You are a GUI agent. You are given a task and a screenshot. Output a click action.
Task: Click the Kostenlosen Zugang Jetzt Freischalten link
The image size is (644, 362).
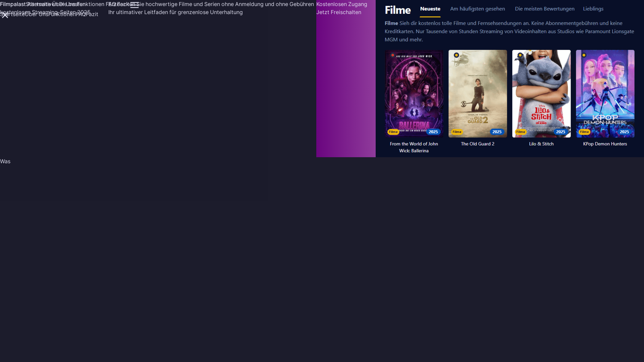342,8
